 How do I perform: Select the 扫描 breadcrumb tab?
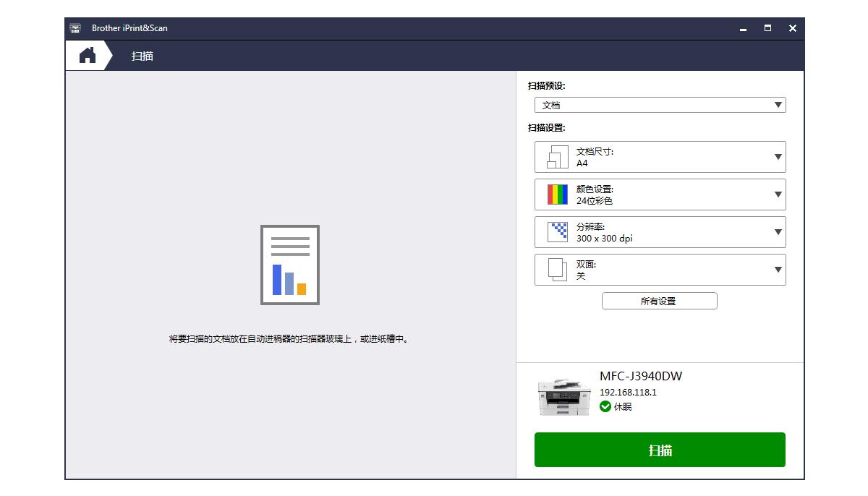pos(142,55)
